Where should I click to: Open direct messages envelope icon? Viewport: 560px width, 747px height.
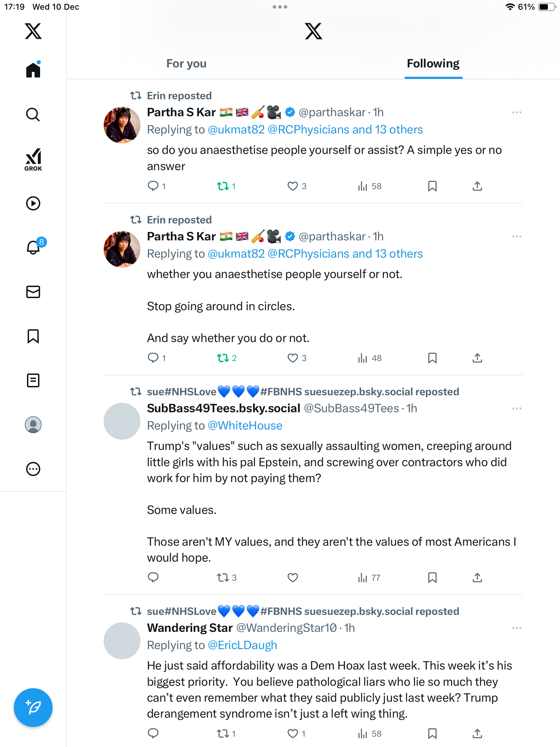[33, 292]
